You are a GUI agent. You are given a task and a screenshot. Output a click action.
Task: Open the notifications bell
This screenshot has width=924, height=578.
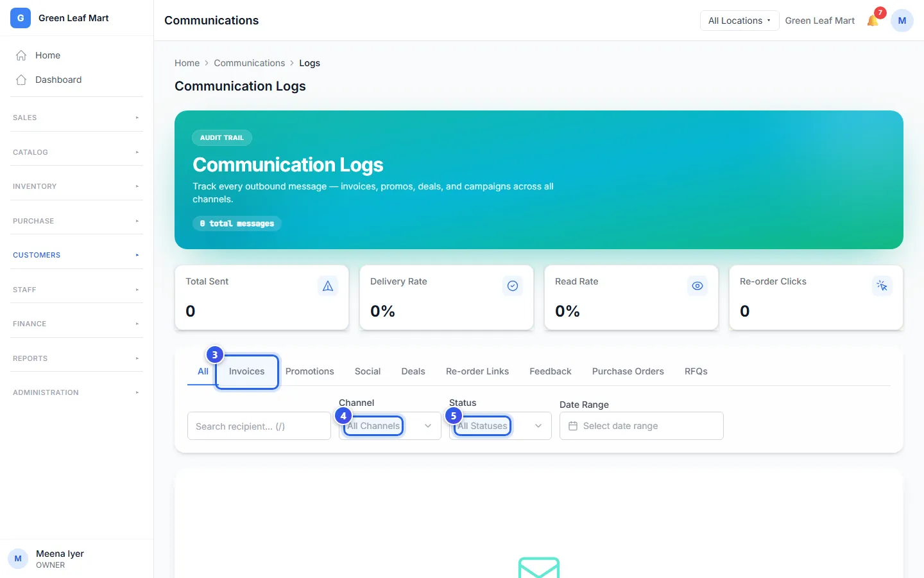873,21
